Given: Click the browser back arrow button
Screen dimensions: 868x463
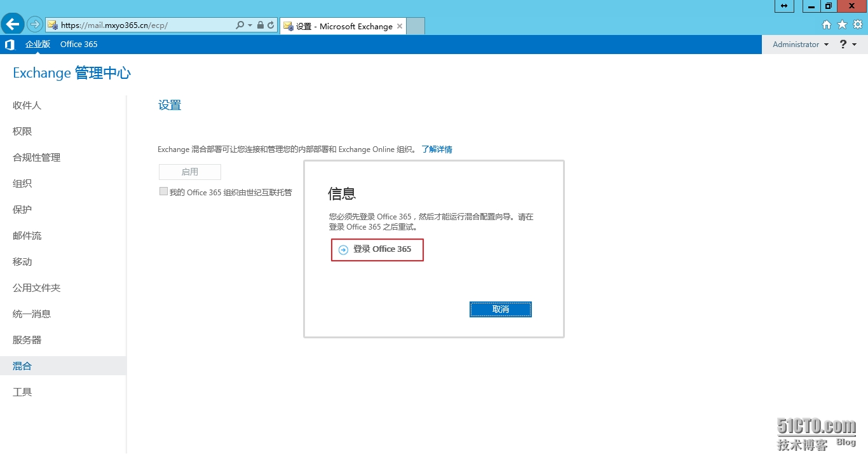Looking at the screenshot, I should click(13, 25).
